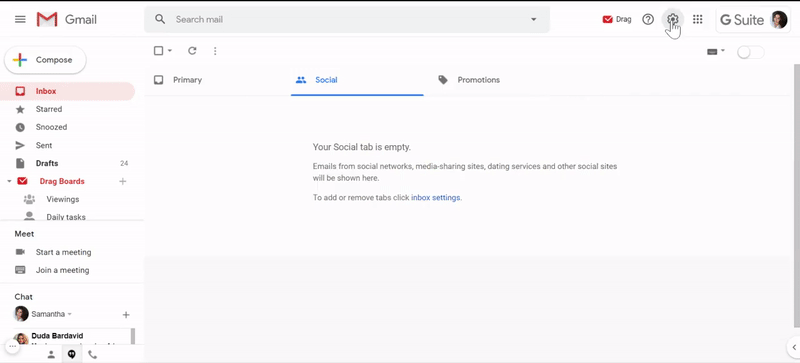Image resolution: width=800 pixels, height=363 pixels.
Task: Click the ellipsis bubble at bottom left
Action: (13, 346)
